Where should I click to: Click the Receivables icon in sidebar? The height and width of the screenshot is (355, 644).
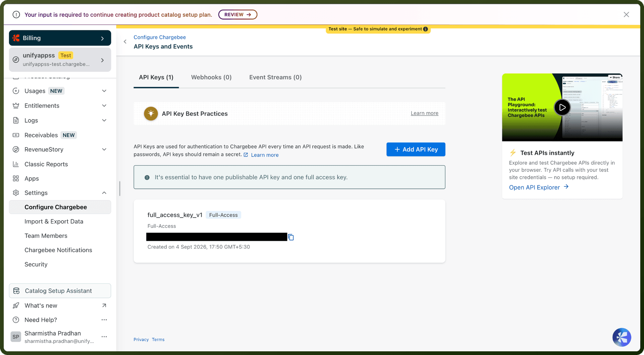click(16, 135)
